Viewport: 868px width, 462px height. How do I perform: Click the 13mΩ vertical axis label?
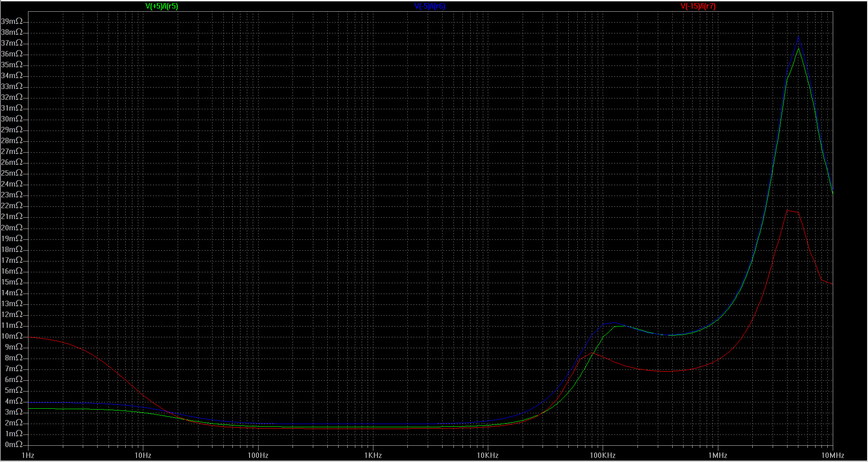click(12, 303)
